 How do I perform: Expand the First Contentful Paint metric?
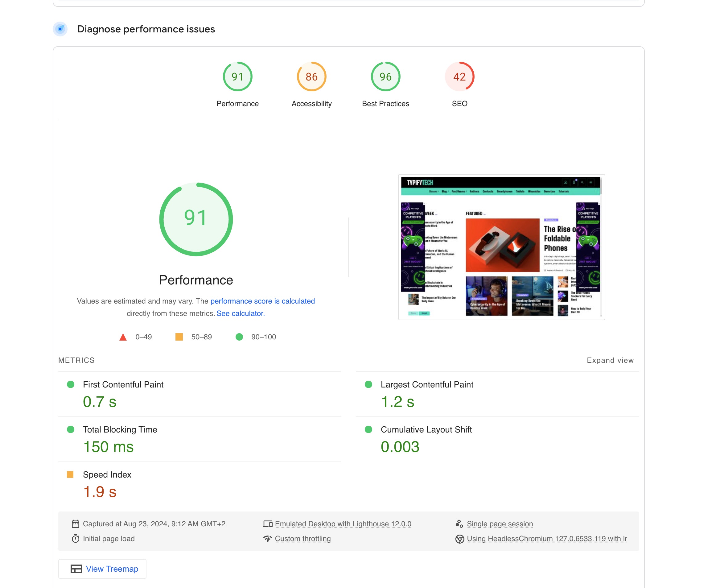[x=123, y=385]
